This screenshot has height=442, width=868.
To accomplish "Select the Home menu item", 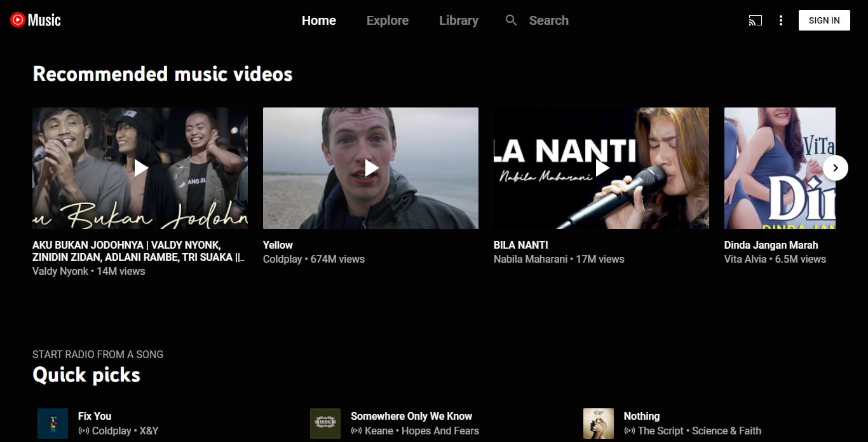I will (318, 20).
